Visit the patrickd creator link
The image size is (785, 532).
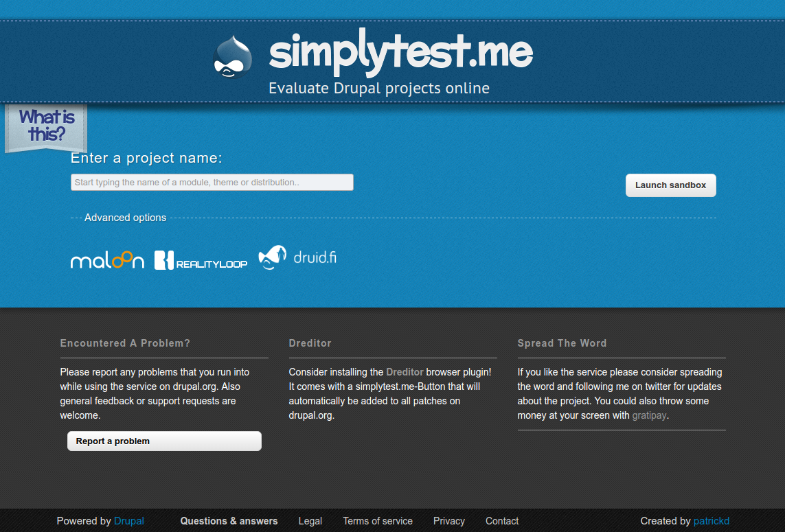tap(712, 521)
